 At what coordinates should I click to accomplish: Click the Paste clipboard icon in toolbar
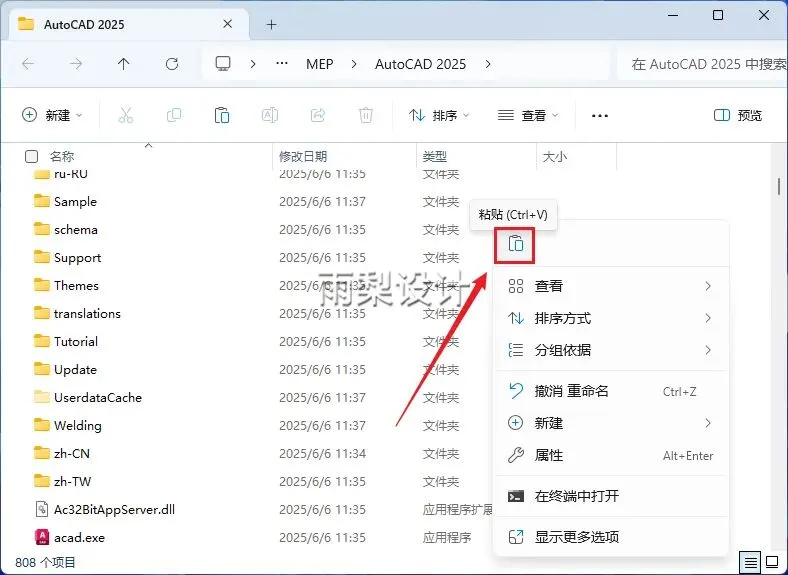222,115
